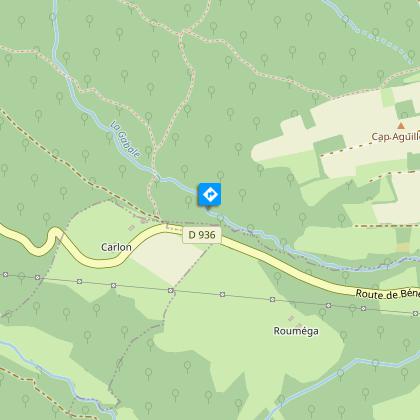Click the power pylon on the dashed boundary line
The image size is (420, 420).
tap(171, 291)
